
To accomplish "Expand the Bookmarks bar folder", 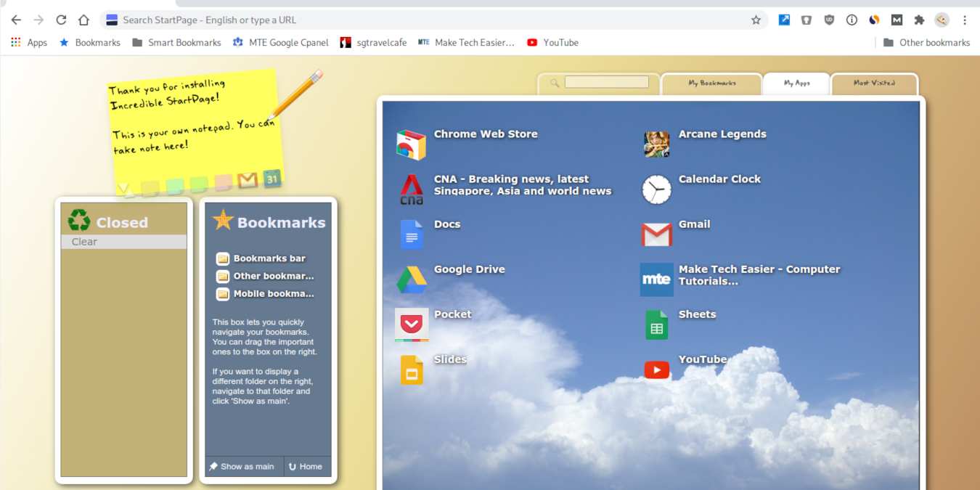I will (x=269, y=258).
